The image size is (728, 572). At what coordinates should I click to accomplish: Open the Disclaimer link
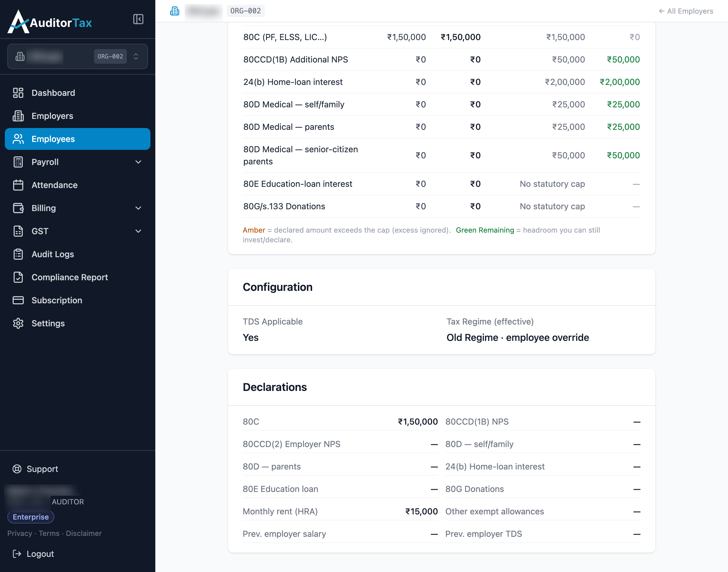tap(84, 533)
